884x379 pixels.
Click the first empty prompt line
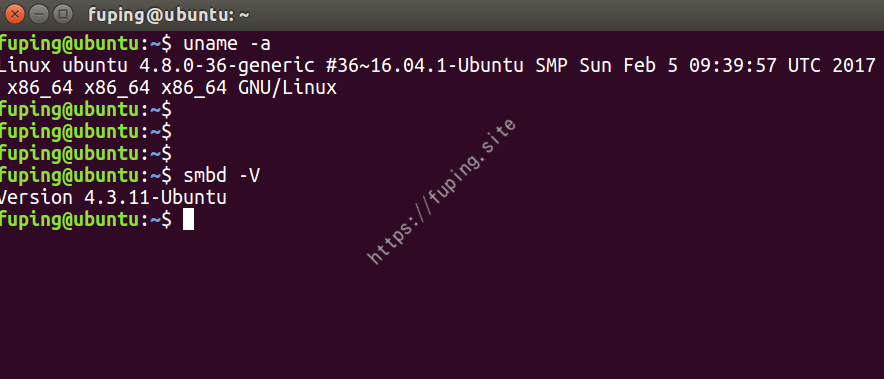pos(86,110)
